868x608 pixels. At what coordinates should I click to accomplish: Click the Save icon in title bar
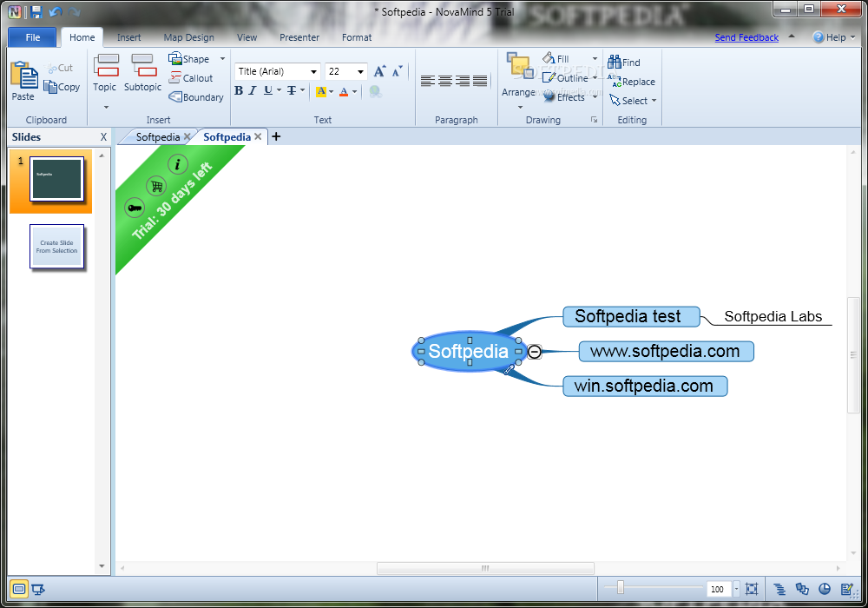tap(36, 11)
